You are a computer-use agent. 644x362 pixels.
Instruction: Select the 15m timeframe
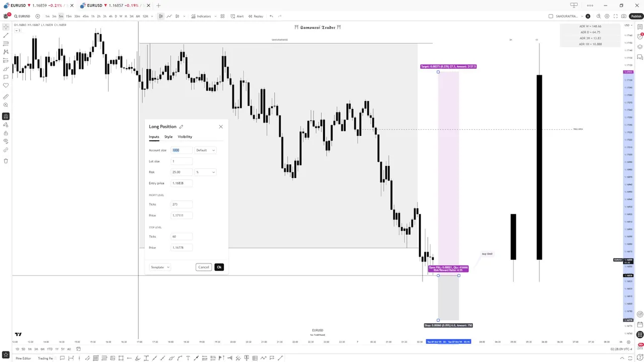point(69,16)
